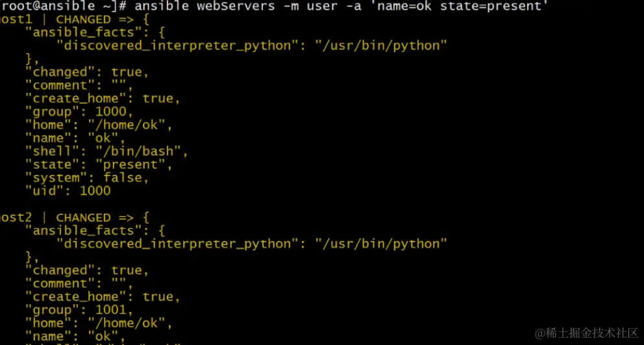Click host2's /usr/bin/python interpreter value

(381, 244)
